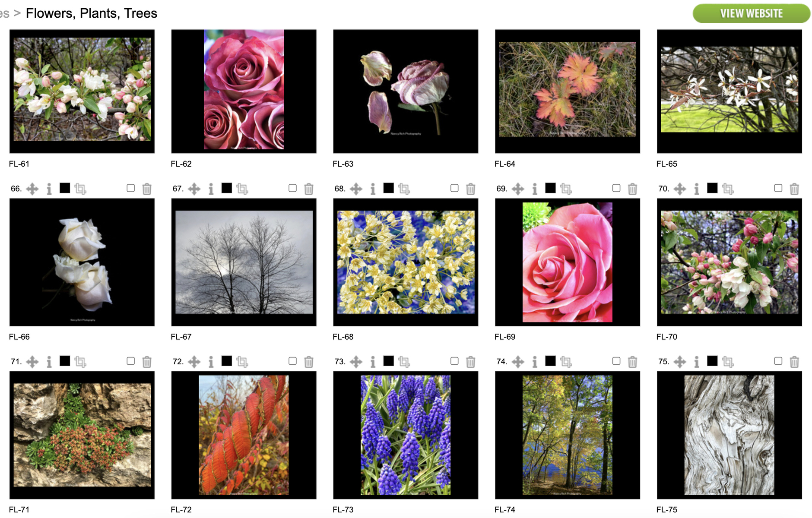Select checkbox for image 73

pos(454,361)
